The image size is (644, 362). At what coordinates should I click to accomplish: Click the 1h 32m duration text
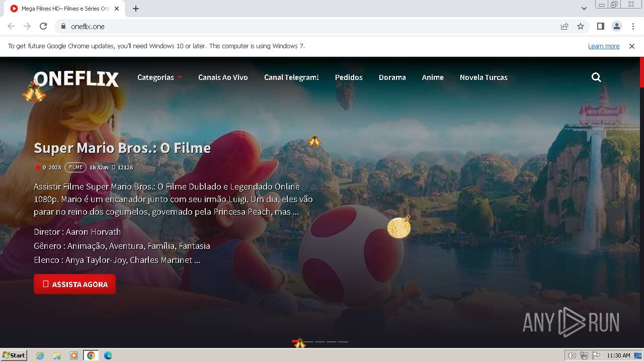tap(99, 167)
